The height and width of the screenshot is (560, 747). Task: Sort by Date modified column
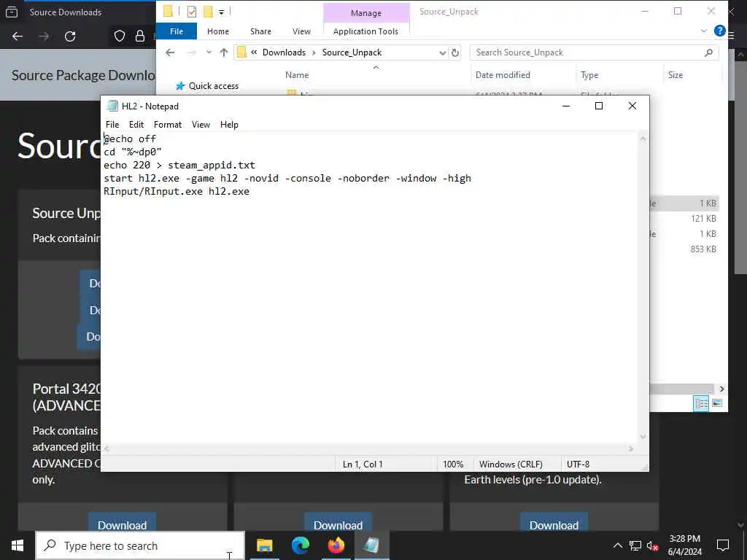point(503,75)
